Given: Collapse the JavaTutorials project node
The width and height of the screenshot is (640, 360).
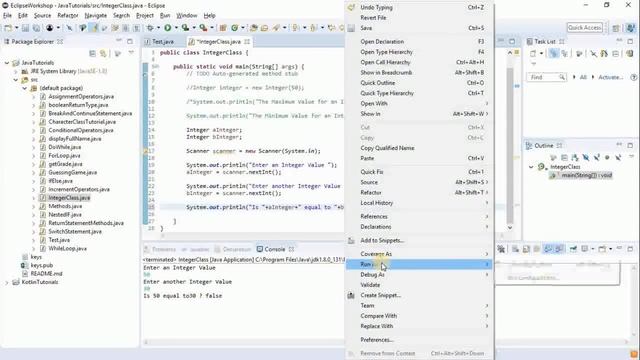Looking at the screenshot, I should pos(7,63).
